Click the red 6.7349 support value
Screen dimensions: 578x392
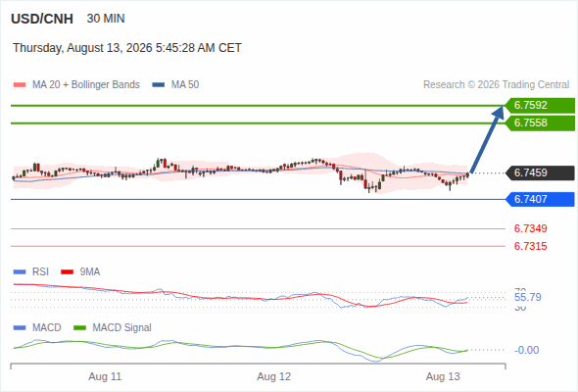pos(530,228)
